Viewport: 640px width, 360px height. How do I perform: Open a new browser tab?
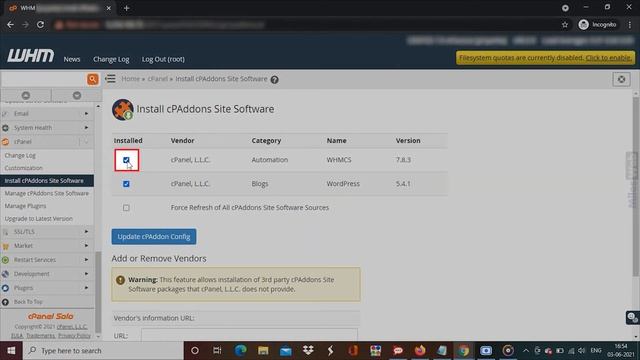127,8
